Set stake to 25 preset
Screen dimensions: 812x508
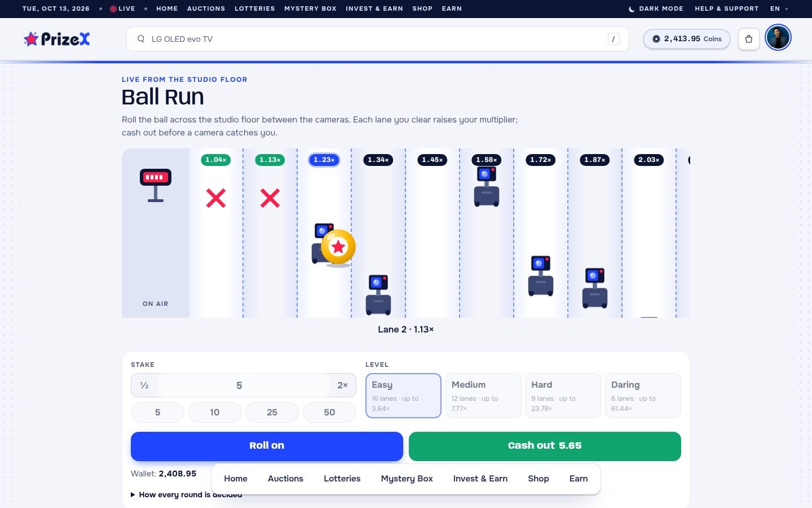pyautogui.click(x=272, y=413)
